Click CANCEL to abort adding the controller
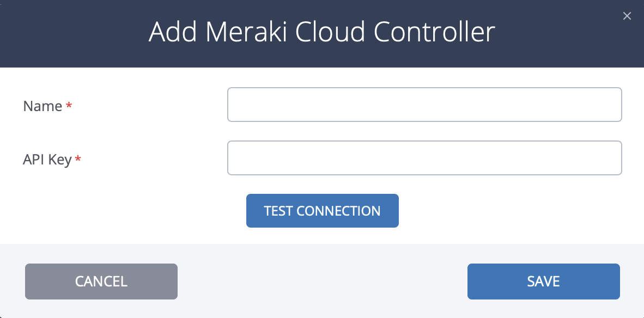Screen dimensions: 644x318 point(101,282)
